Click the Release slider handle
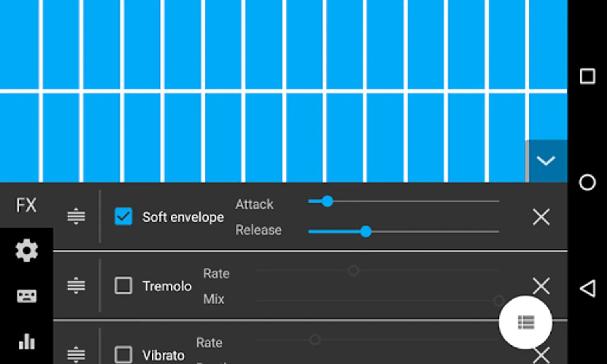Image resolution: width=607 pixels, height=364 pixels. (366, 231)
